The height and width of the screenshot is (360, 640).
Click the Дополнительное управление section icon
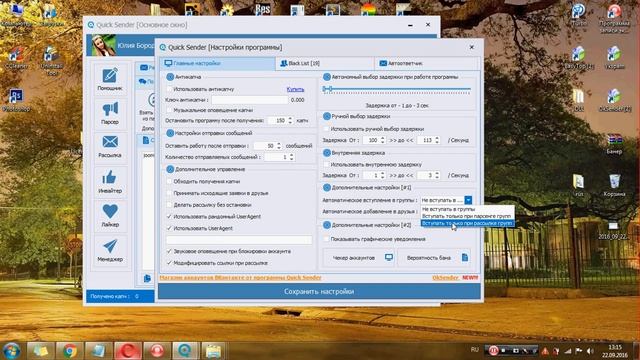tap(170, 169)
